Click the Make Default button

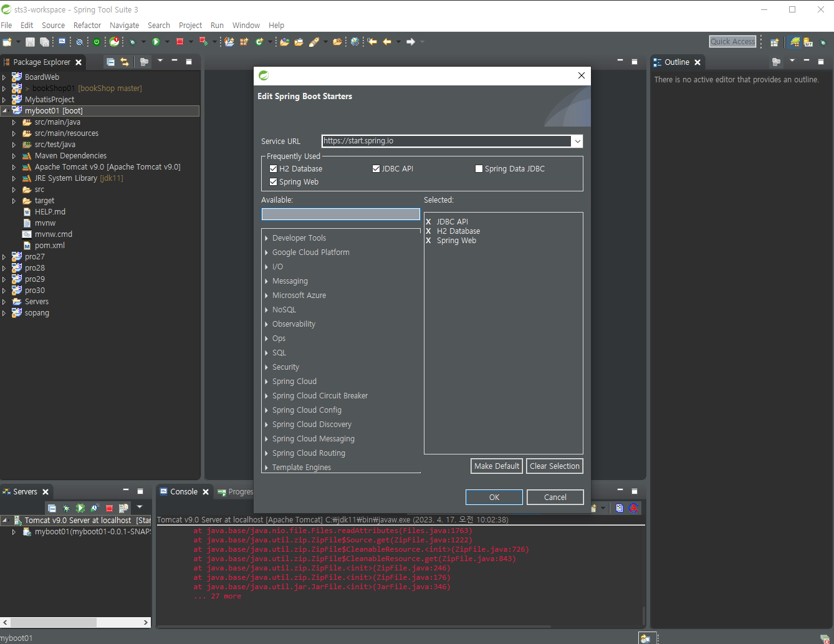point(497,466)
